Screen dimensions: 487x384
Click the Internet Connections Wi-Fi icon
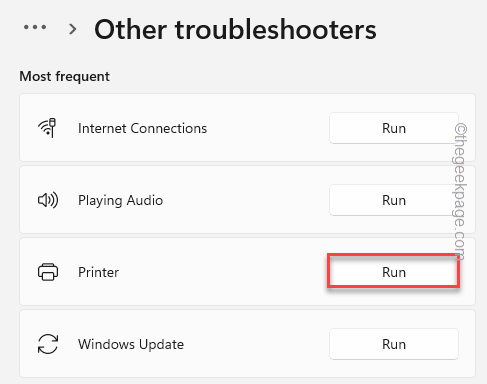tap(47, 128)
